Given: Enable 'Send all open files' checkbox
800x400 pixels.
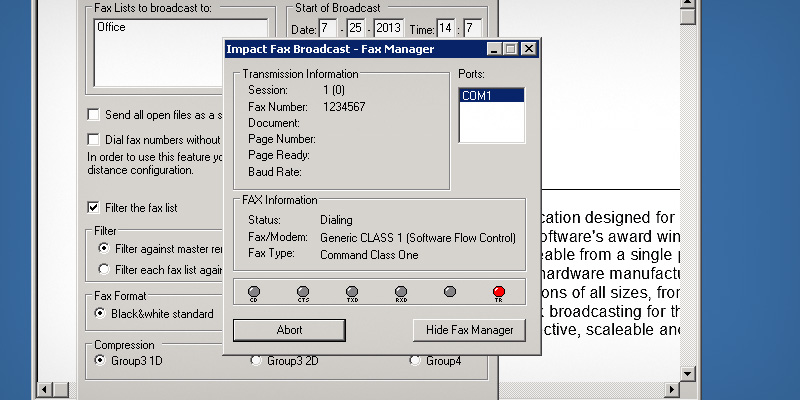Looking at the screenshot, I should [94, 115].
